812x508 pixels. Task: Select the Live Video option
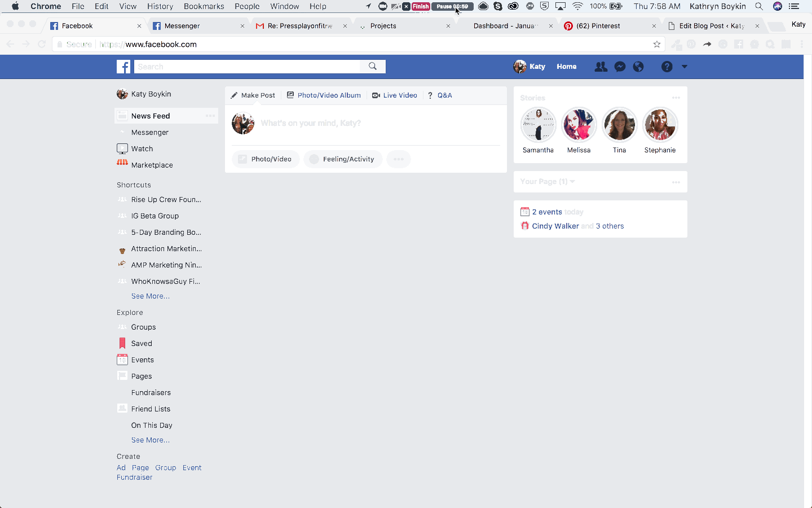click(x=395, y=95)
